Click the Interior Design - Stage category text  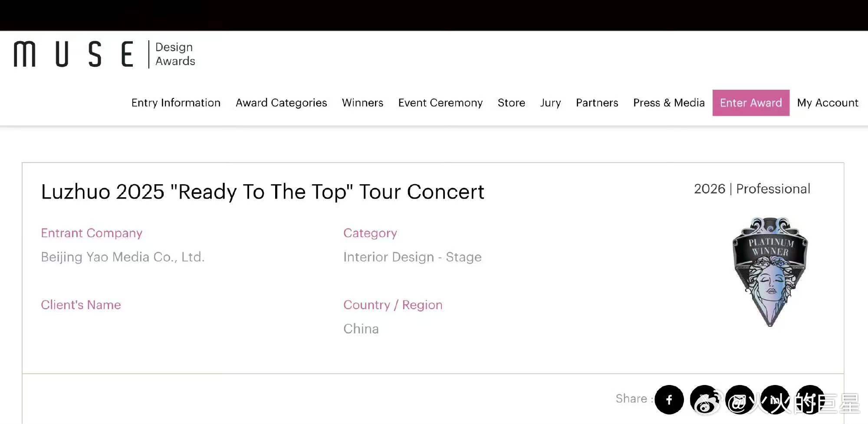tap(412, 257)
